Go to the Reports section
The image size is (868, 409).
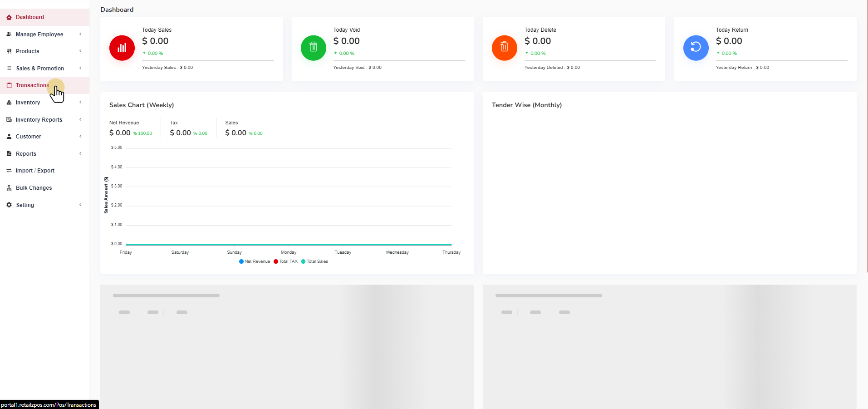(26, 154)
